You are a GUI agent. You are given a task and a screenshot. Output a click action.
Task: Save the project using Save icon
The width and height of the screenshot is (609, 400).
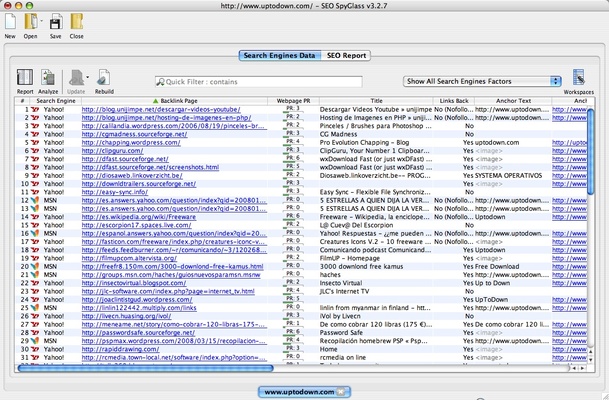click(56, 22)
